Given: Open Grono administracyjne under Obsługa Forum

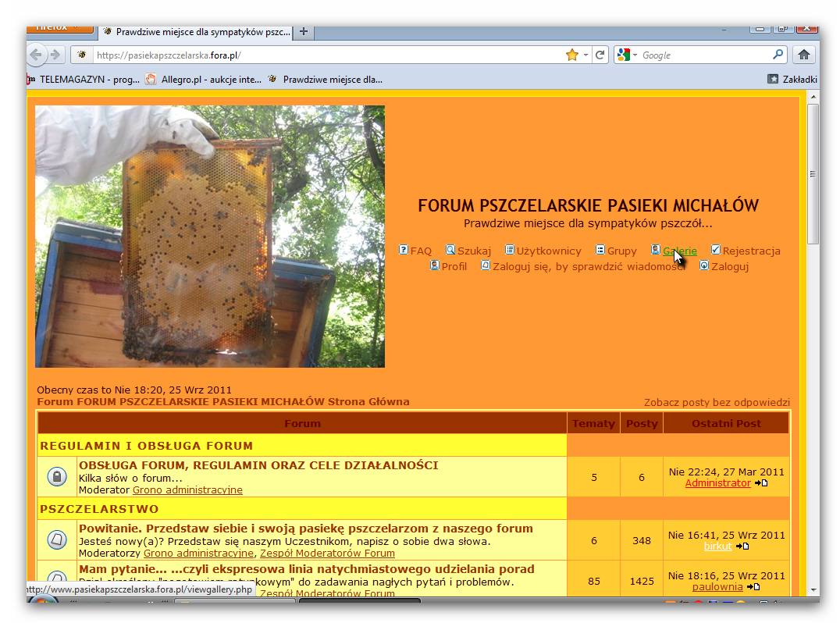Looking at the screenshot, I should pos(187,490).
